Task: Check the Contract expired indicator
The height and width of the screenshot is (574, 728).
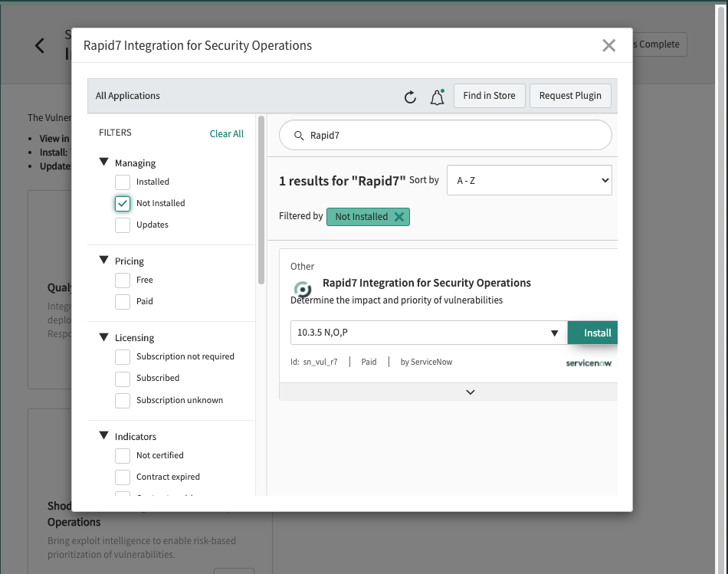Action: 123,477
